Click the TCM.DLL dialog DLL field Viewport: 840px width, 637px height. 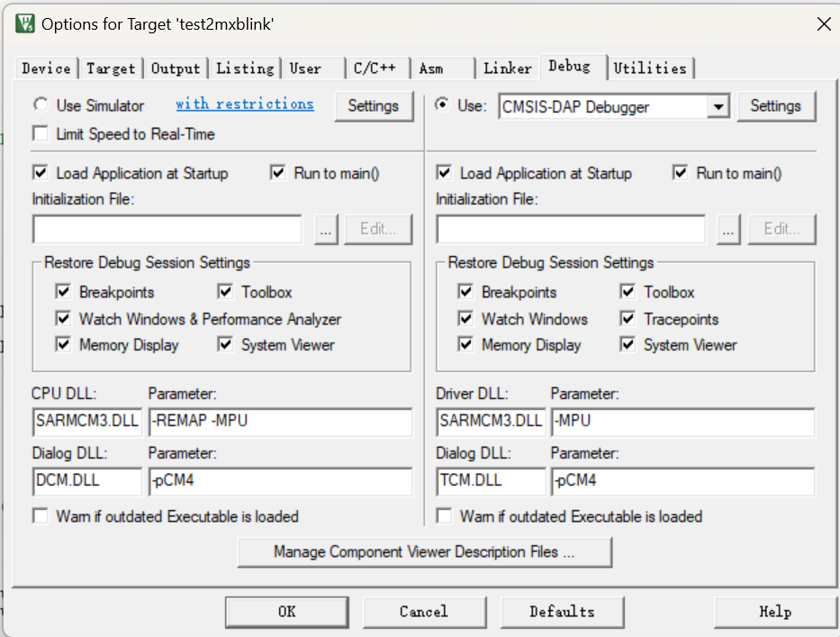492,481
